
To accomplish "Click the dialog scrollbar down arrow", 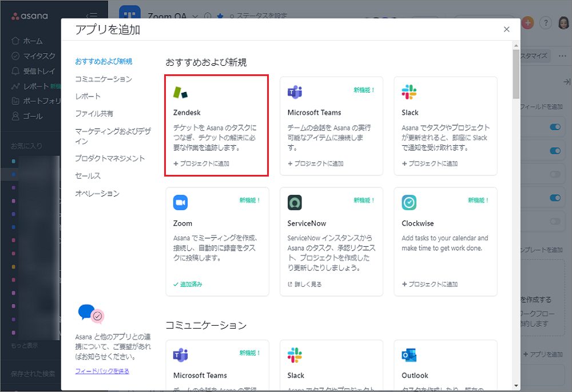I will (516, 386).
